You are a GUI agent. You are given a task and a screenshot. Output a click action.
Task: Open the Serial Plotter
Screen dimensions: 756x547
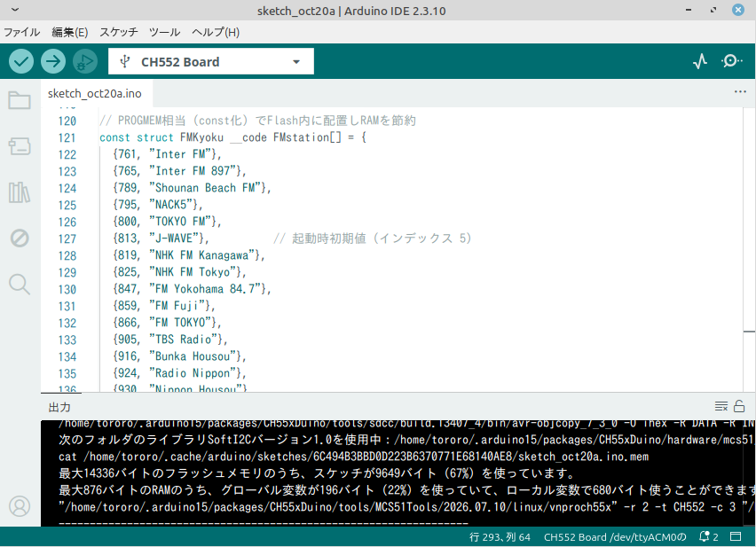pyautogui.click(x=700, y=61)
